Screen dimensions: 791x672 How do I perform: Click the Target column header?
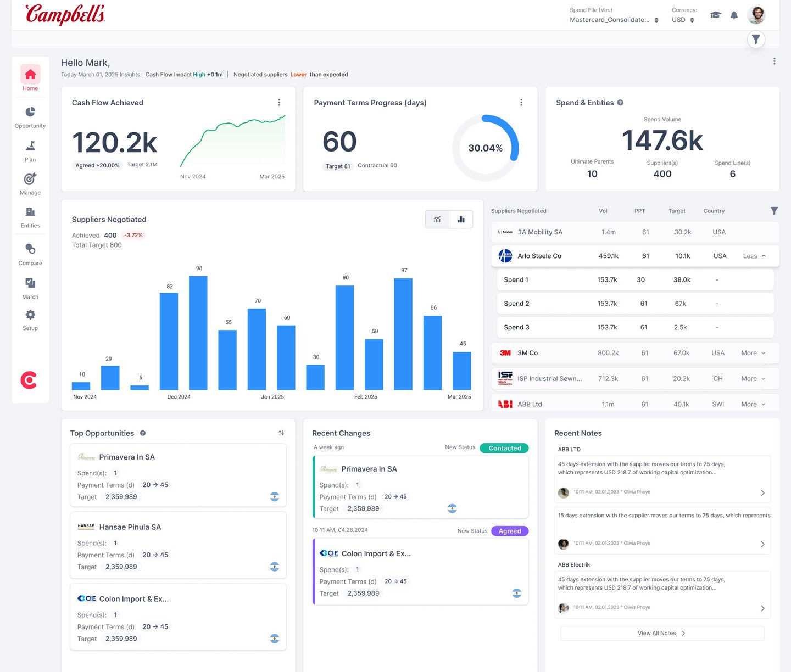tap(677, 211)
